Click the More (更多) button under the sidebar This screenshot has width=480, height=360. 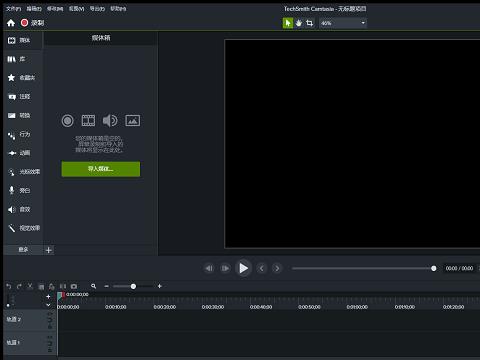click(23, 250)
